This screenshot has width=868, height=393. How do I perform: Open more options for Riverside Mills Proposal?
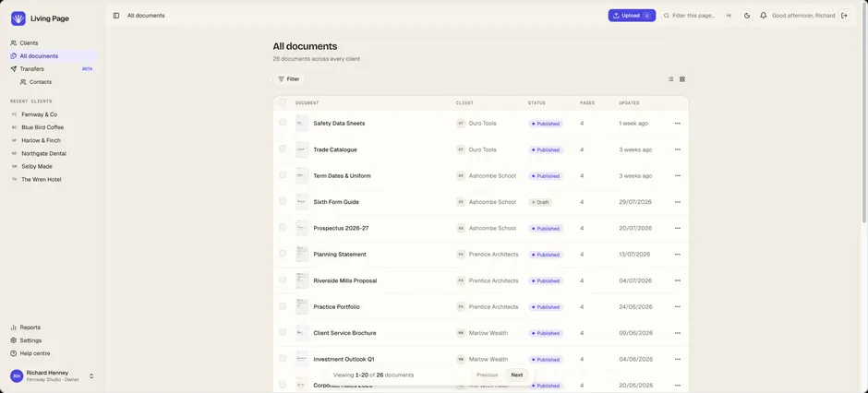678,280
